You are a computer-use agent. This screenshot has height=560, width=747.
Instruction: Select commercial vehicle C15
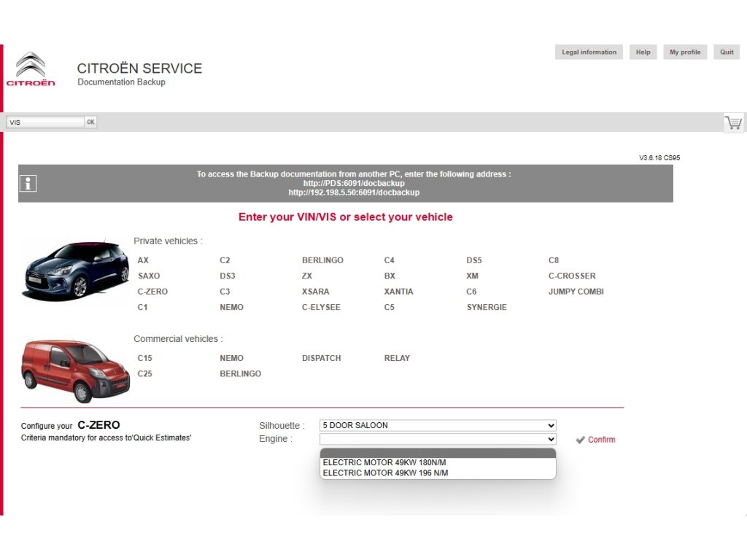pos(145,358)
